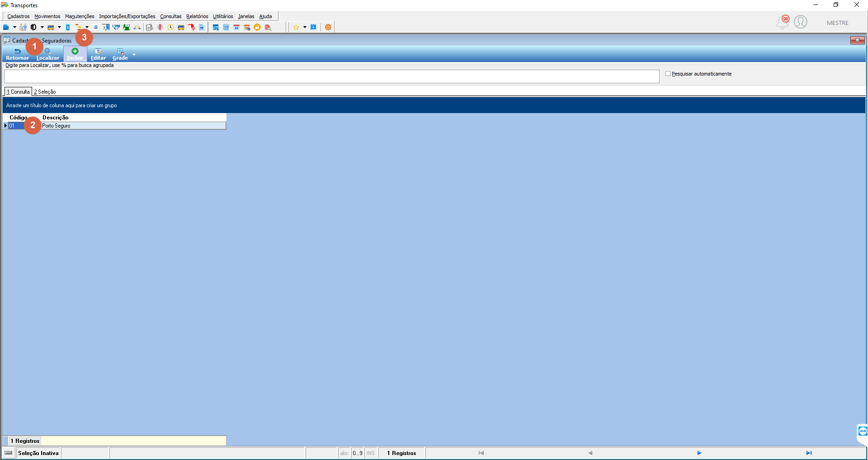This screenshot has width=868, height=460.
Task: Click the first yellow bus toolbar icon
Action: pos(51,27)
